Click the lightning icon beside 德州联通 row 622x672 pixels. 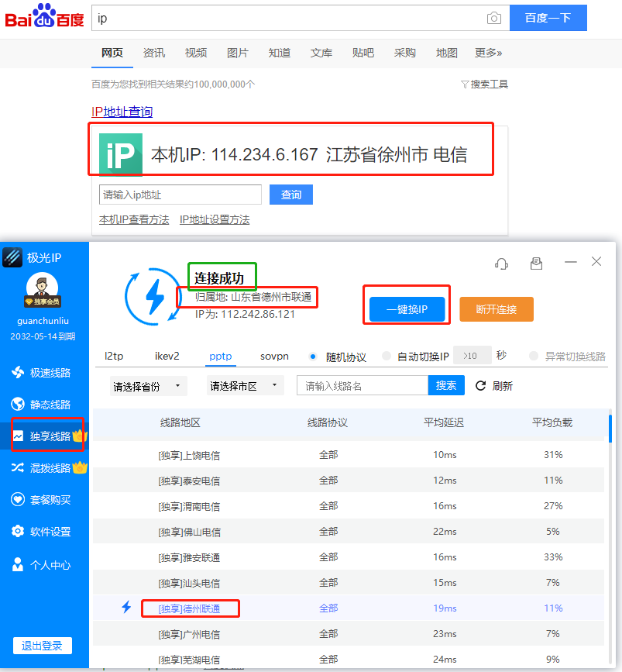tap(126, 608)
